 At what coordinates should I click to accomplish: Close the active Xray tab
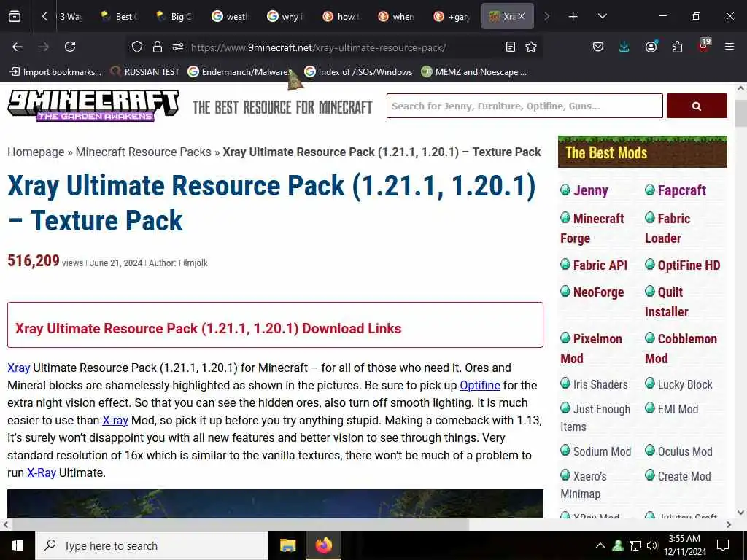[522, 16]
